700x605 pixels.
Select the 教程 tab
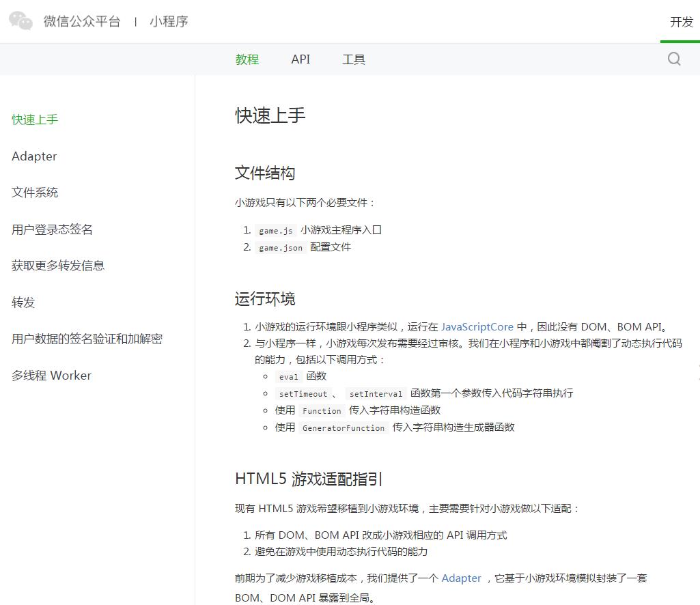[247, 59]
